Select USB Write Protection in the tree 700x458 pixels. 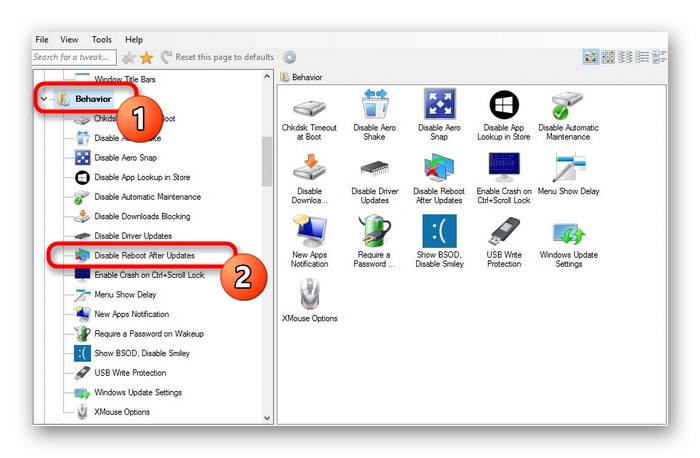tap(130, 373)
